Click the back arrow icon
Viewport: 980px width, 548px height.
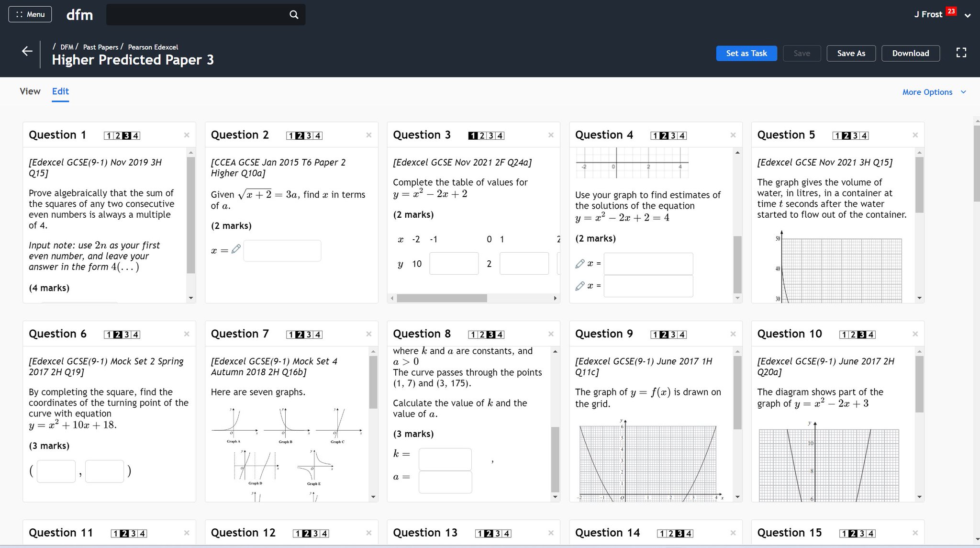click(x=27, y=51)
